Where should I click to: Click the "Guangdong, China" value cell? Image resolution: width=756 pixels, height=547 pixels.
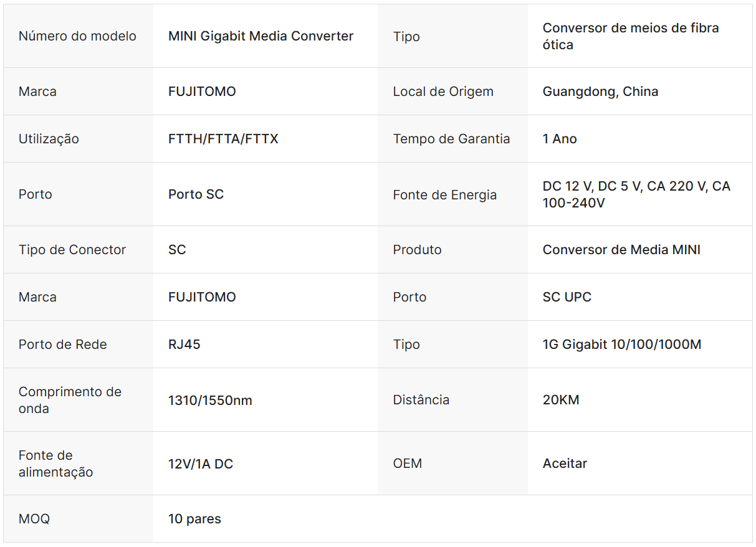[600, 92]
